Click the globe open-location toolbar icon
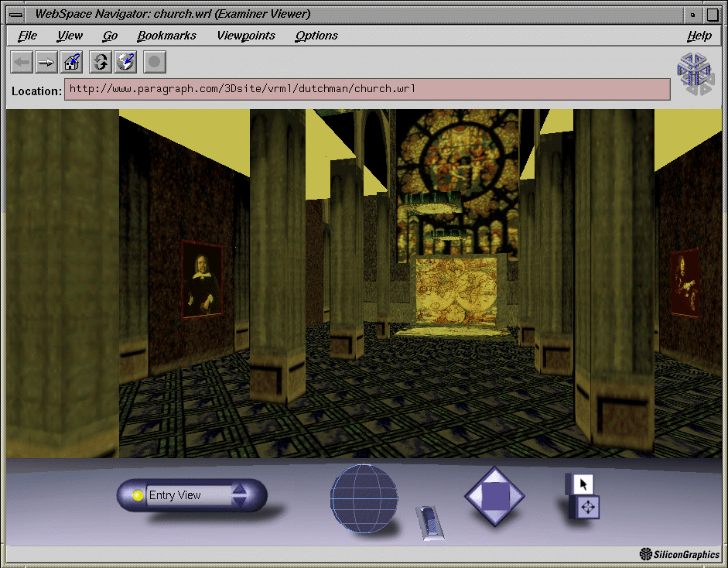Image resolution: width=728 pixels, height=568 pixels. (x=125, y=62)
